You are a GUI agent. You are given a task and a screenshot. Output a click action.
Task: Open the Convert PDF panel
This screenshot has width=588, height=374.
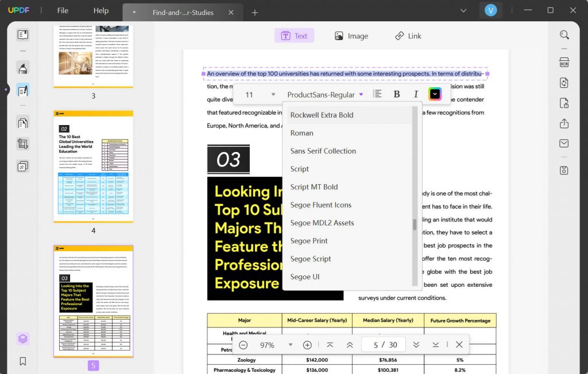[x=564, y=84]
